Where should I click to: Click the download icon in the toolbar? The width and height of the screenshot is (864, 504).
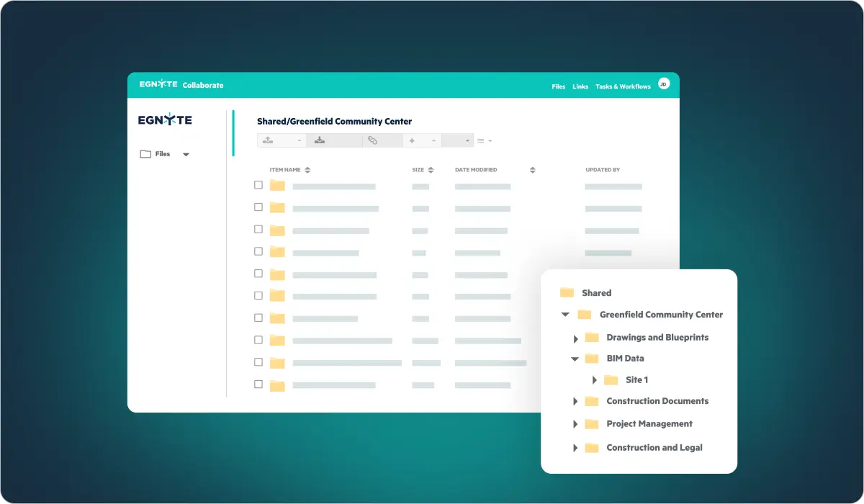(x=319, y=140)
